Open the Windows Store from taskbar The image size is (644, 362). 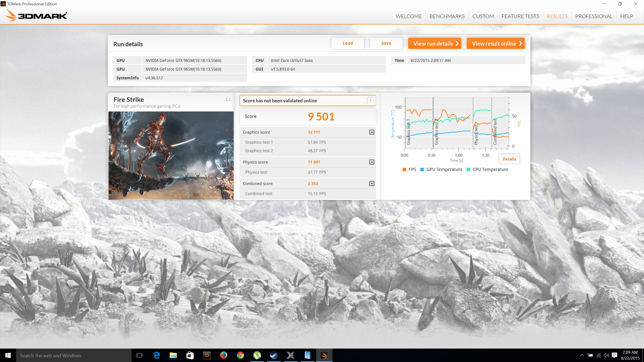(190, 355)
